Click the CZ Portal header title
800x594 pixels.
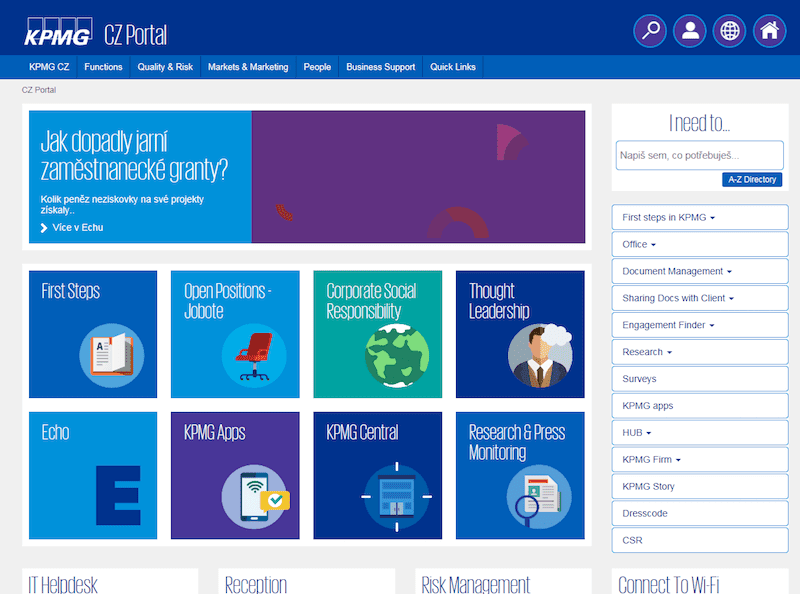(135, 35)
